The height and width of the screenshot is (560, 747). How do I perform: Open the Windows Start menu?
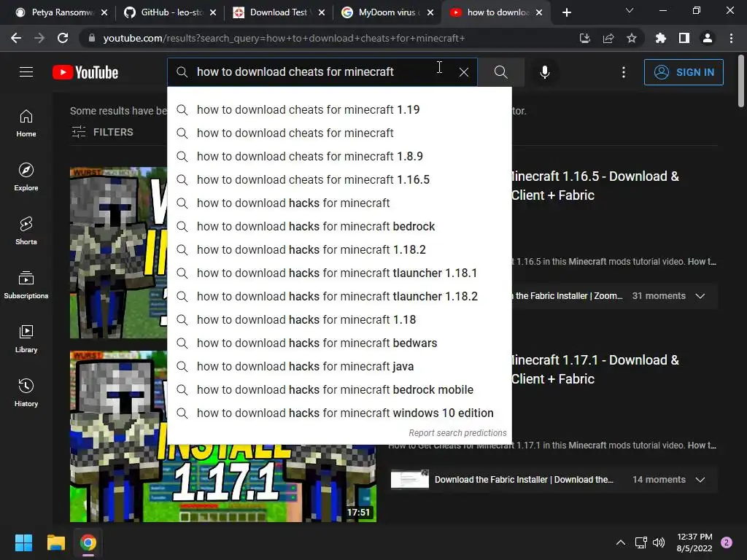(23, 542)
